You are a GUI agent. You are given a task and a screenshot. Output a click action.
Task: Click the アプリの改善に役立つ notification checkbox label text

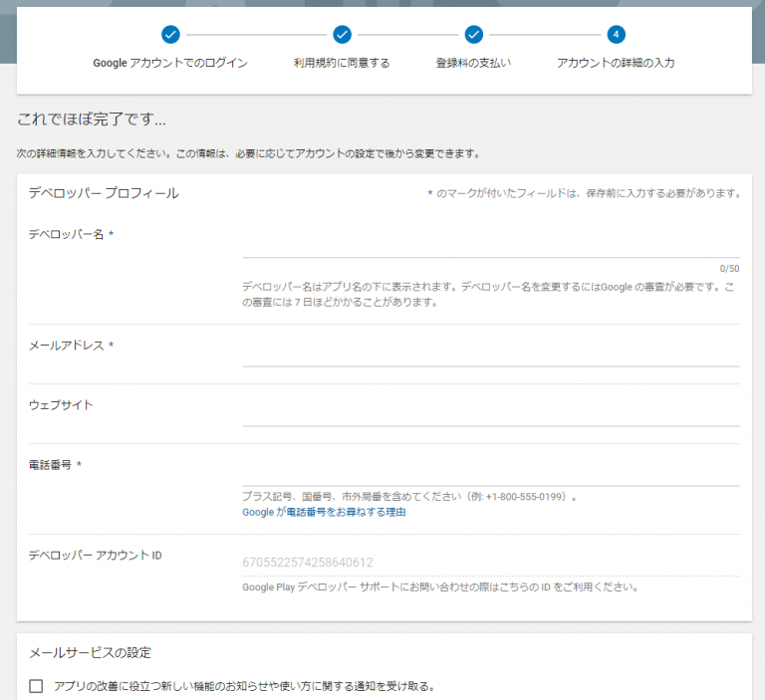[244, 686]
